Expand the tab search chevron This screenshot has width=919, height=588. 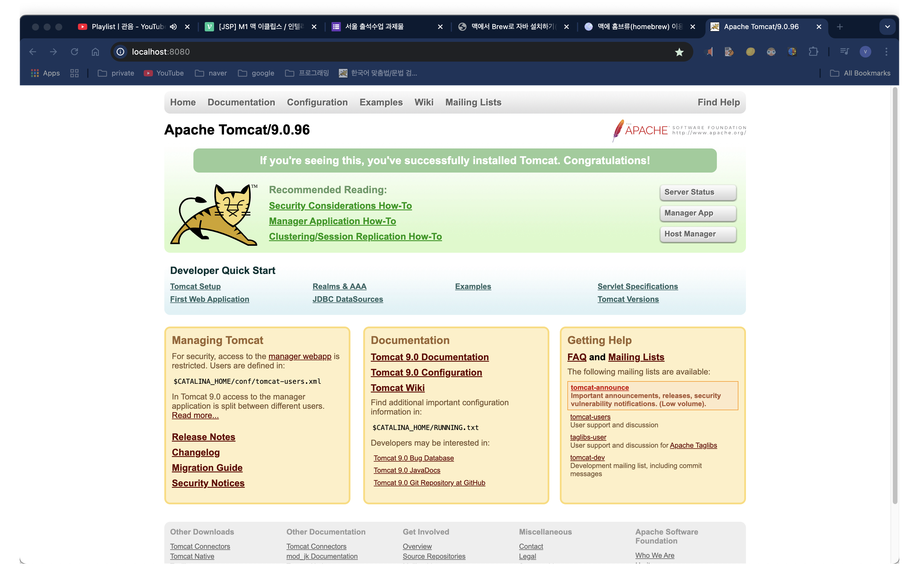887,27
